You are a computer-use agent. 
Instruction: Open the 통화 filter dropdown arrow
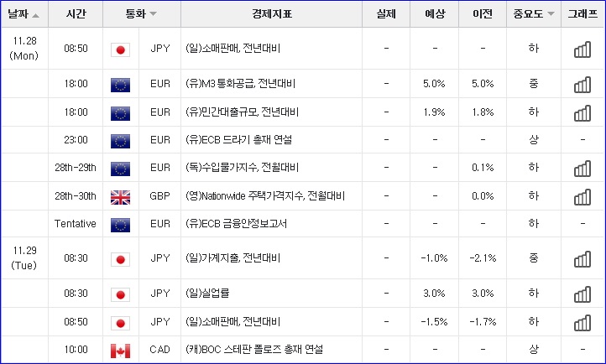pyautogui.click(x=153, y=14)
